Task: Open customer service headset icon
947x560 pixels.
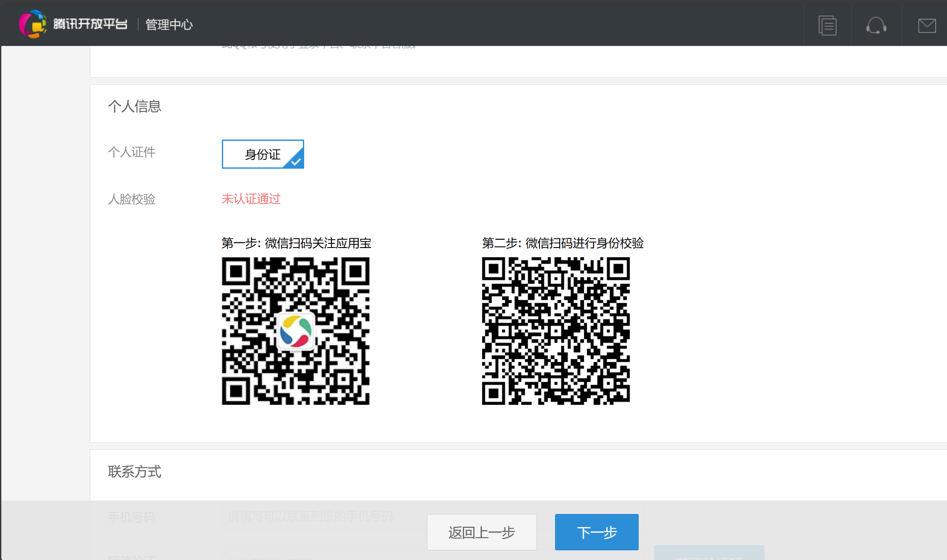Action: point(876,25)
